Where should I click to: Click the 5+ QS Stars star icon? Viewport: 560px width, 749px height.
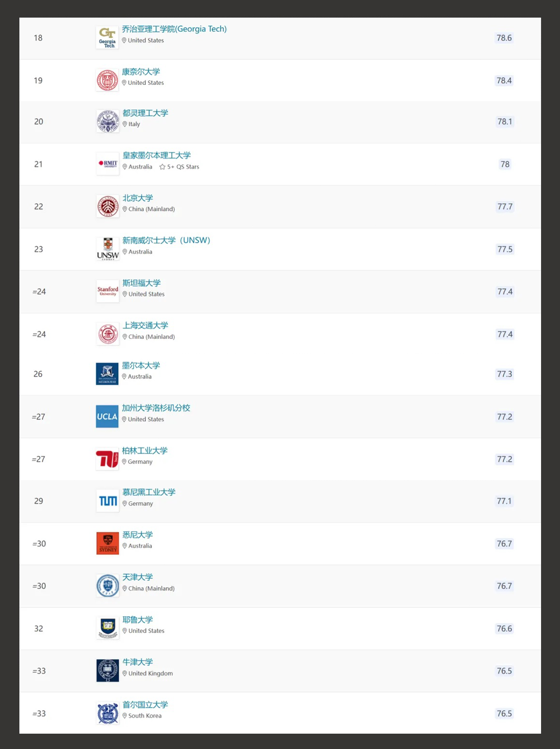(x=162, y=167)
